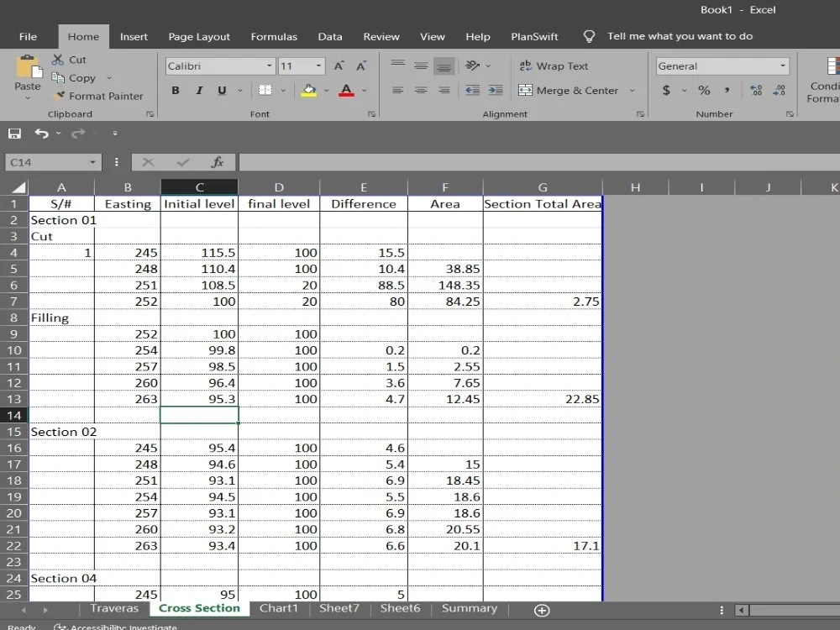Viewport: 840px width, 630px height.
Task: Open the PlanSwift ribbon tab
Action: point(534,36)
